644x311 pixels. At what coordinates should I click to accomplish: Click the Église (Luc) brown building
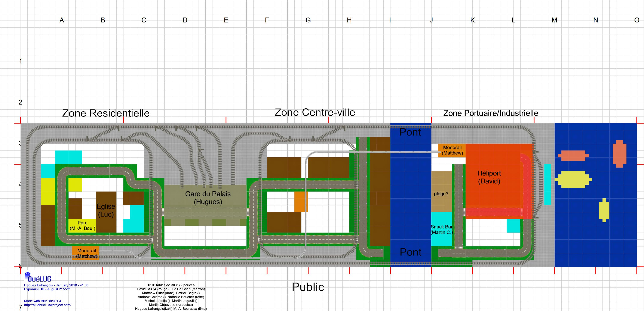[x=106, y=210]
